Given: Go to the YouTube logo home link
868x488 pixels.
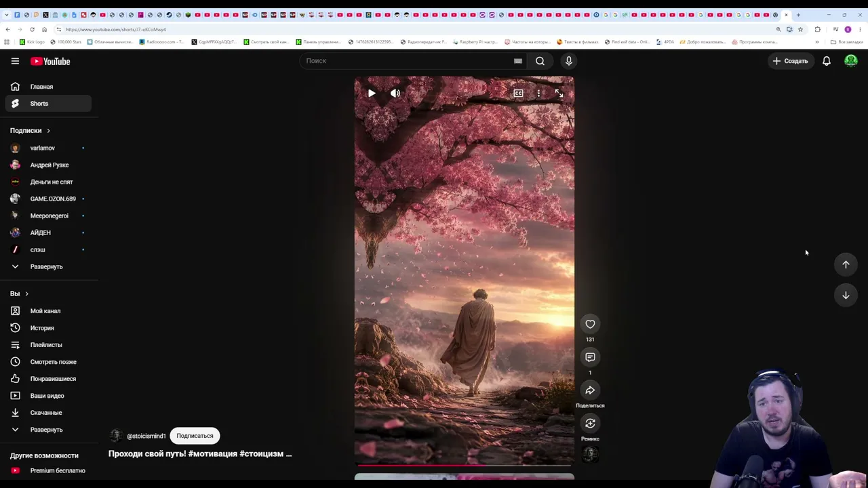Looking at the screenshot, I should [50, 61].
